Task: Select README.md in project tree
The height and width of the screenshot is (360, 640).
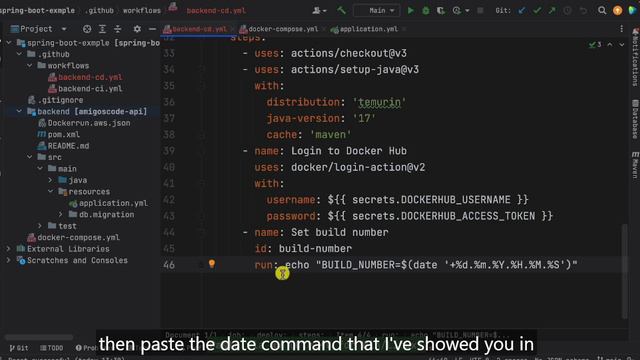Action: point(68,146)
